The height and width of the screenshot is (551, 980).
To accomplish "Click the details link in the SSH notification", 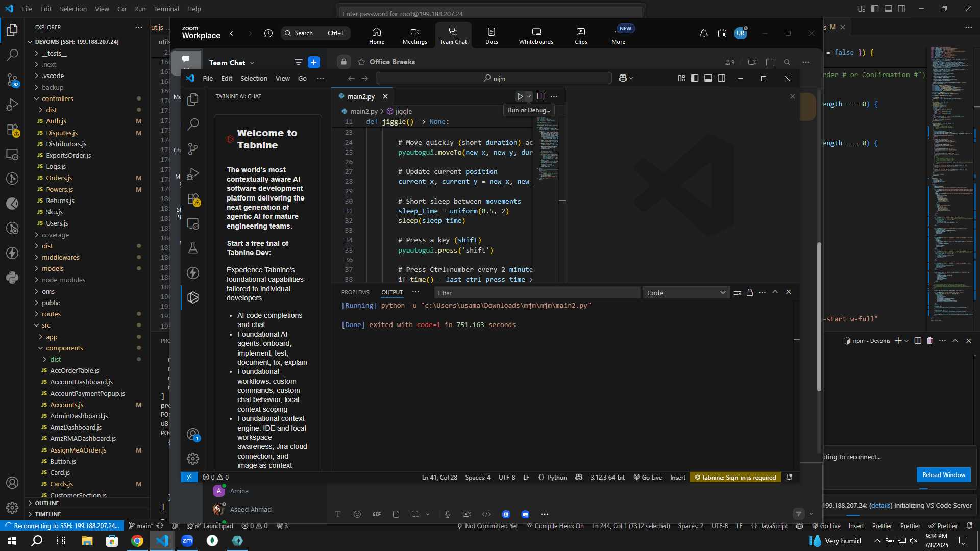I will pyautogui.click(x=880, y=505).
